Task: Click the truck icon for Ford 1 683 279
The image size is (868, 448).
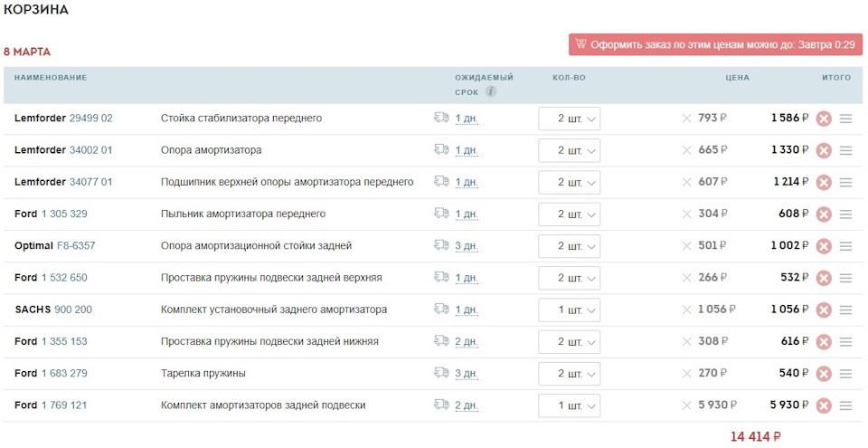Action: [x=441, y=373]
